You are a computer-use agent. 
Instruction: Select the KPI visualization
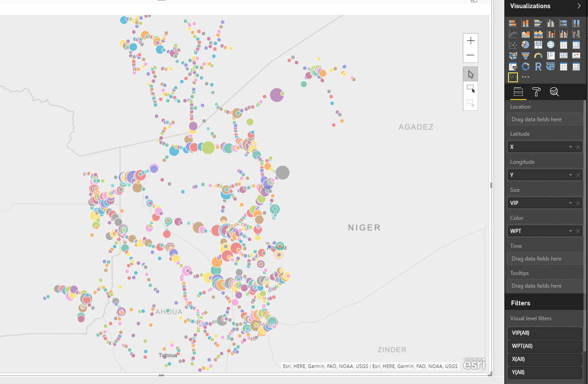pos(576,56)
